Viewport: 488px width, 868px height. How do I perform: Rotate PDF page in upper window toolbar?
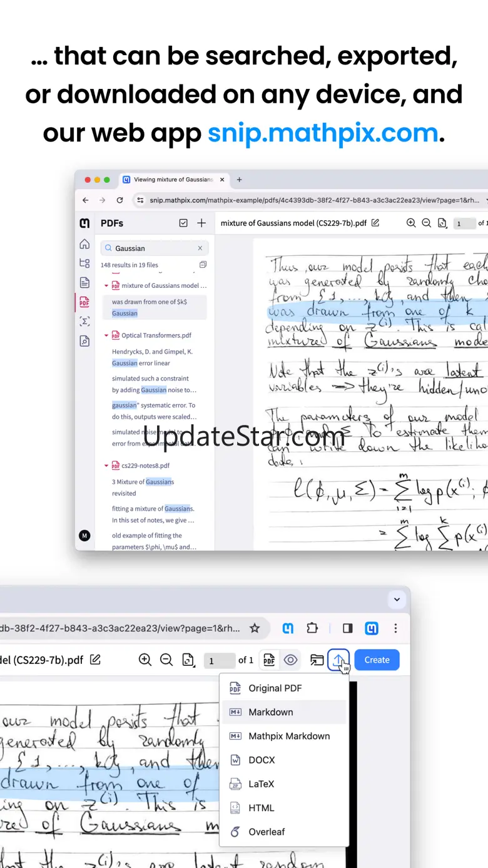click(x=442, y=223)
